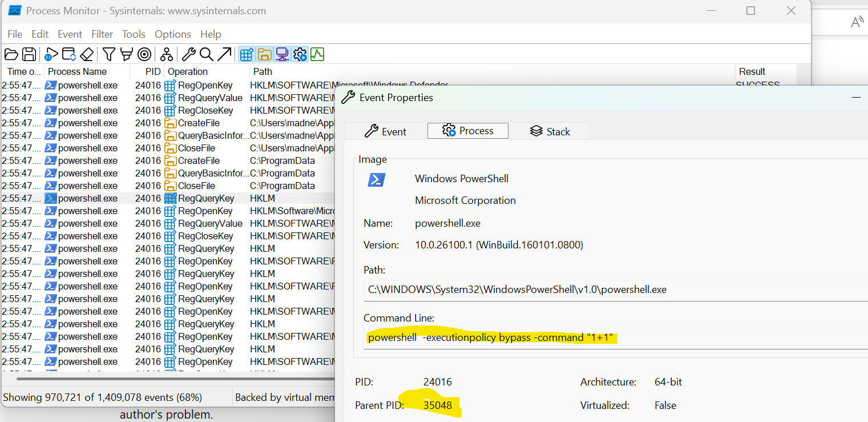Toggle Show File System Activity icon
This screenshot has width=868, height=422.
click(x=264, y=54)
